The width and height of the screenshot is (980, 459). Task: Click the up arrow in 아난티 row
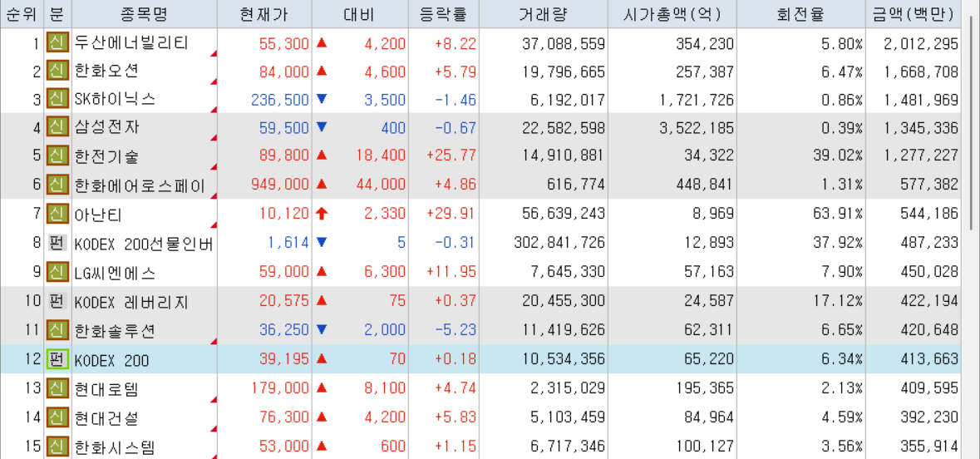[322, 215]
